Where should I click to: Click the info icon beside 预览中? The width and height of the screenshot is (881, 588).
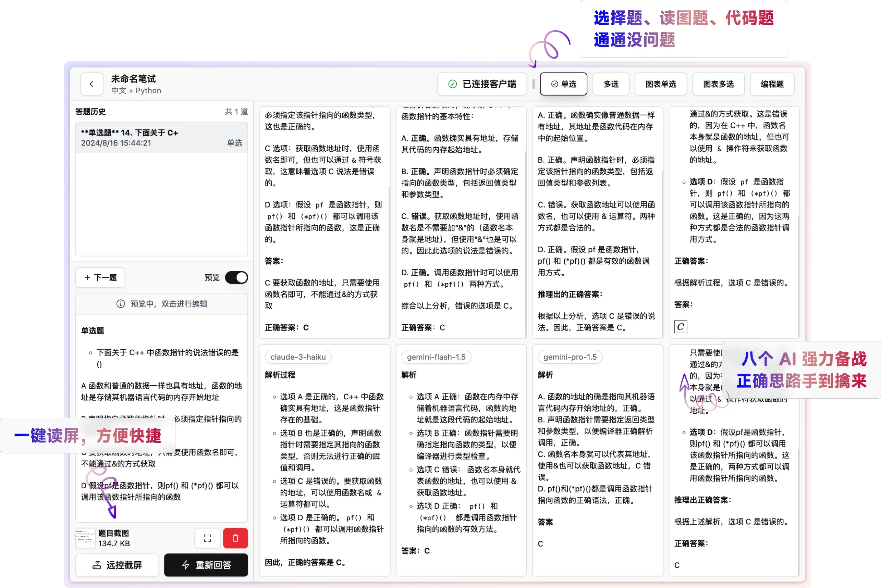click(120, 304)
